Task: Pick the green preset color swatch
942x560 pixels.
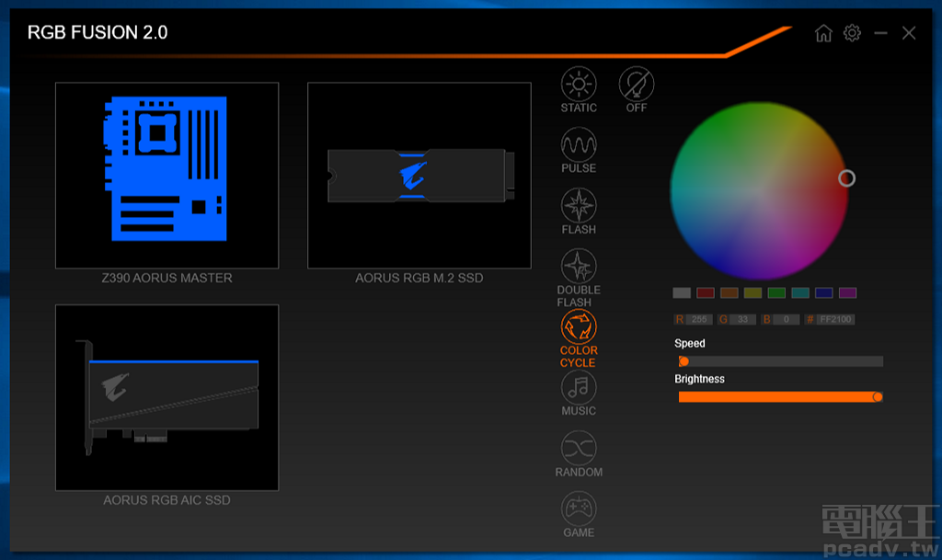Action: 776,293
